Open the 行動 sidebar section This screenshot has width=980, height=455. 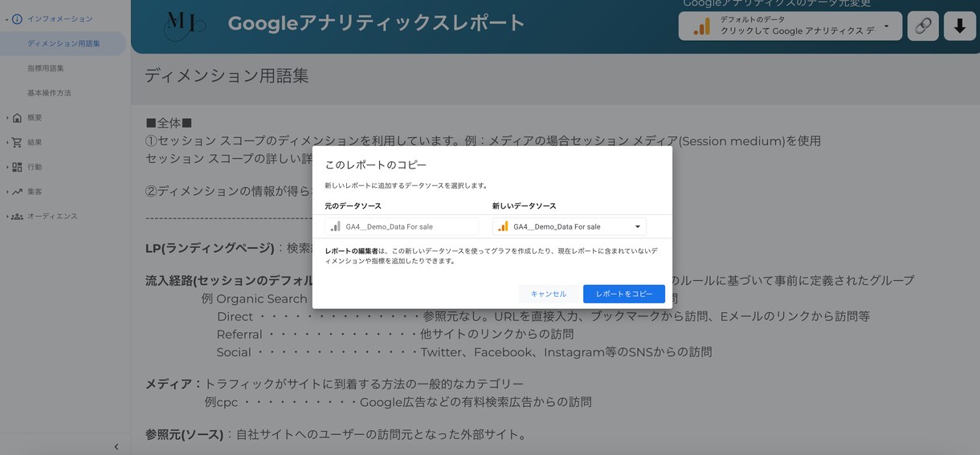[x=35, y=167]
